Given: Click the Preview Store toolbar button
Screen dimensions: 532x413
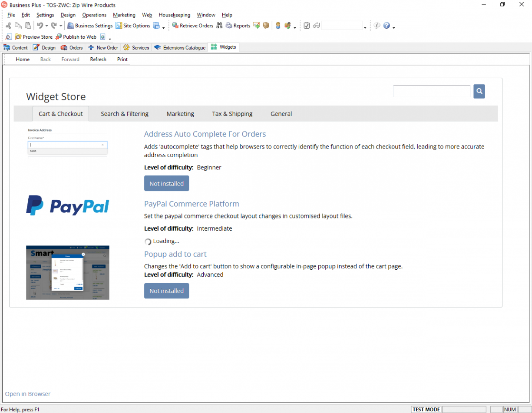Looking at the screenshot, I should pos(18,37).
